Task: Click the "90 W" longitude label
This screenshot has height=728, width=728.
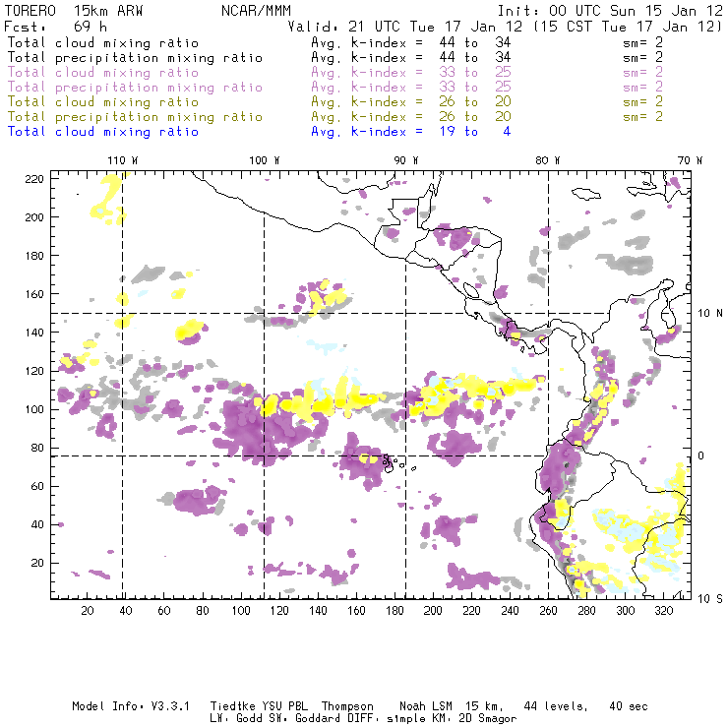Action: (x=406, y=160)
